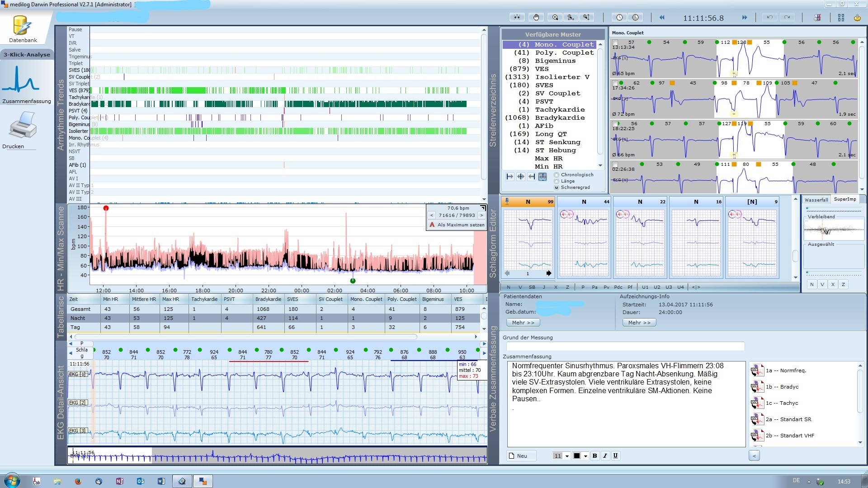Image resolution: width=868 pixels, height=488 pixels.
Task: Select the hand pan tool
Action: tap(536, 17)
